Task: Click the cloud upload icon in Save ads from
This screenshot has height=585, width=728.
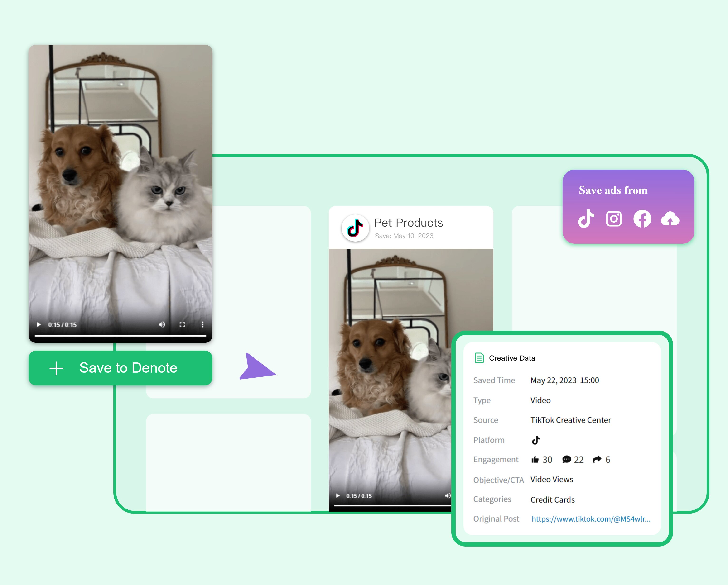Action: click(670, 219)
